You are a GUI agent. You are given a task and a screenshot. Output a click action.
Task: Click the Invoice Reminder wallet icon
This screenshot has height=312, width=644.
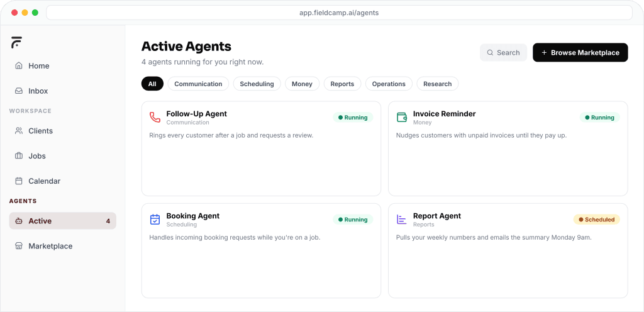click(x=401, y=118)
